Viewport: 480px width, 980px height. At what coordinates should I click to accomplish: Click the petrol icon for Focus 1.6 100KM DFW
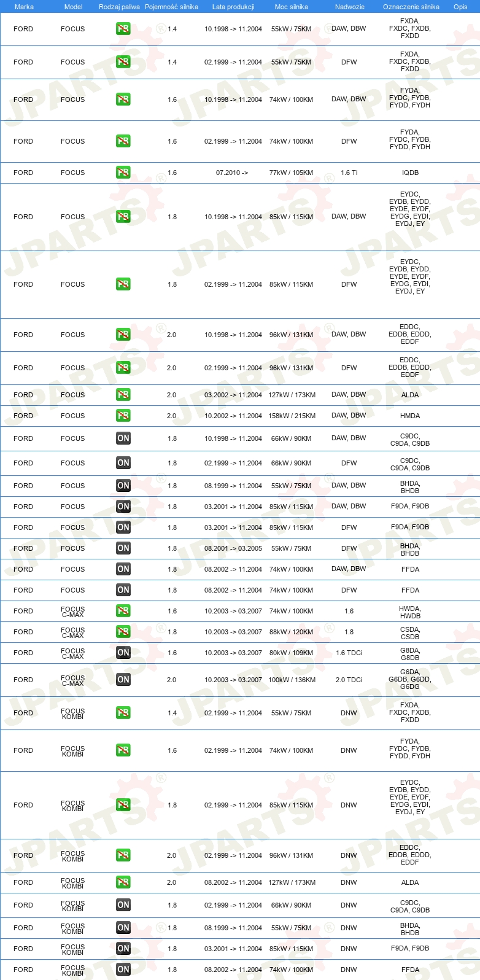click(x=123, y=141)
